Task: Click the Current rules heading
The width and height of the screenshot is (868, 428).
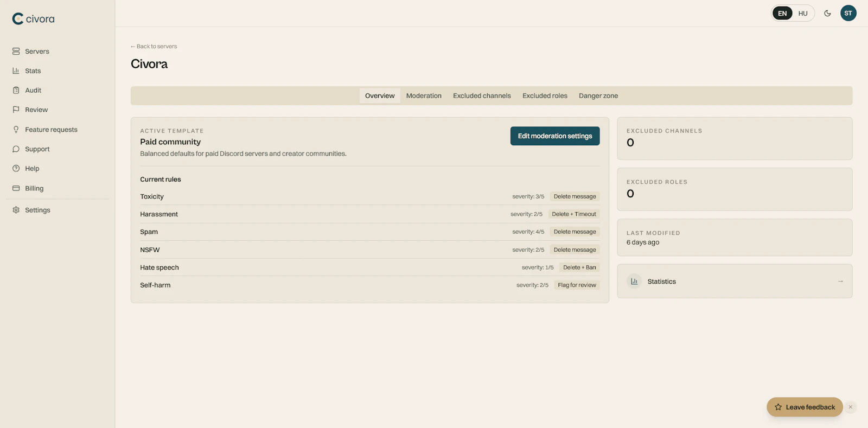Action: 161,180
